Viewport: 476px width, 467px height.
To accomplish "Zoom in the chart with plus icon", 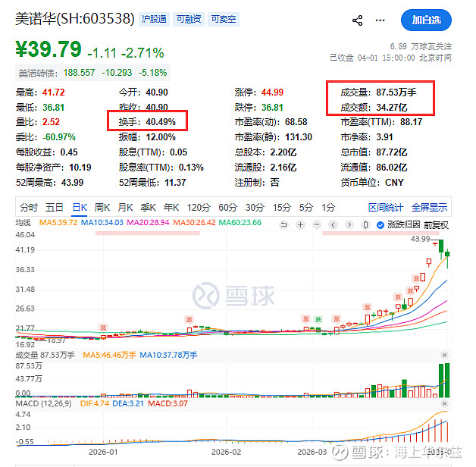I will pyautogui.click(x=301, y=224).
